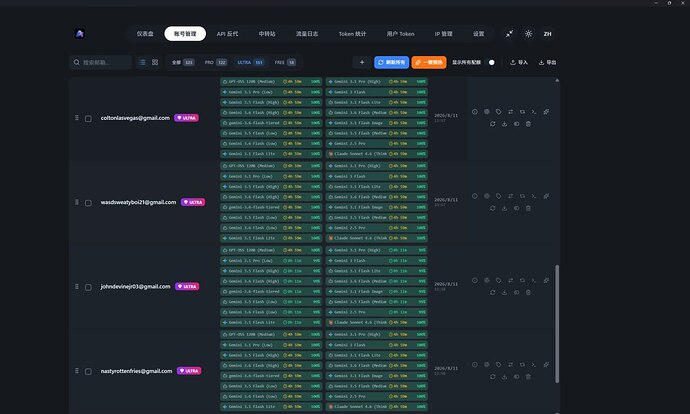Click drag handle of nastyrottenfries@gmail.com row

[x=77, y=371]
